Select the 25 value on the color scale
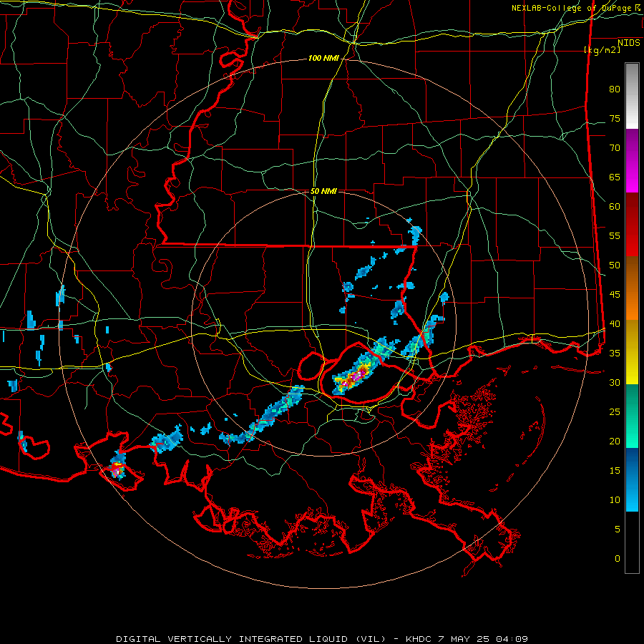This screenshot has width=644, height=644. pos(615,412)
